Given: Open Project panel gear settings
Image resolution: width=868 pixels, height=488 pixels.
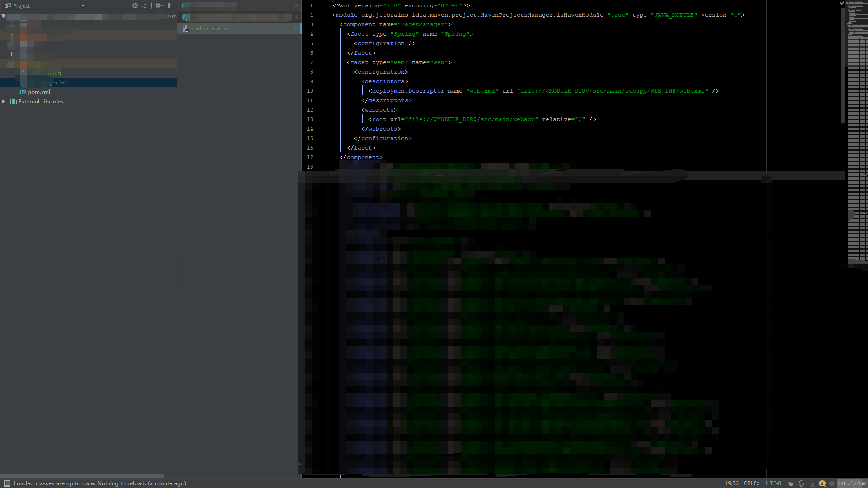Looking at the screenshot, I should [x=159, y=5].
